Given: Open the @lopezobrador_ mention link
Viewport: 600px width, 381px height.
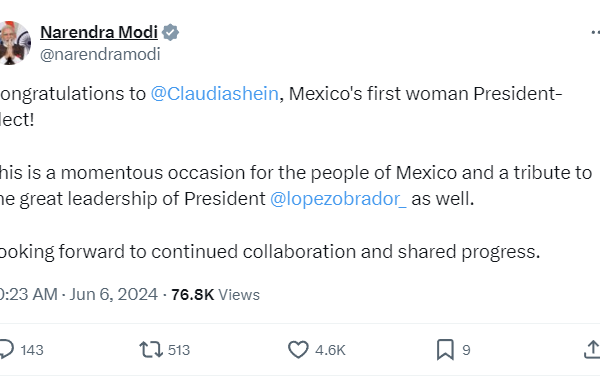Looking at the screenshot, I should 338,199.
